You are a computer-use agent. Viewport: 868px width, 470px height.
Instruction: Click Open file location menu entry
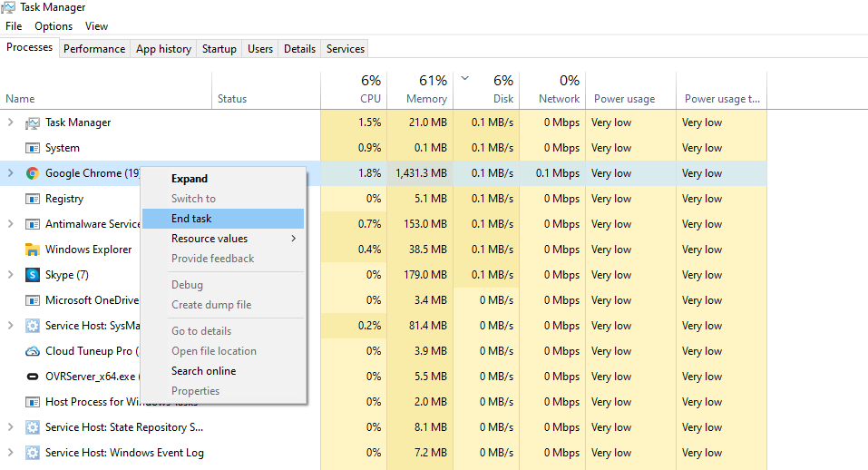coord(223,351)
